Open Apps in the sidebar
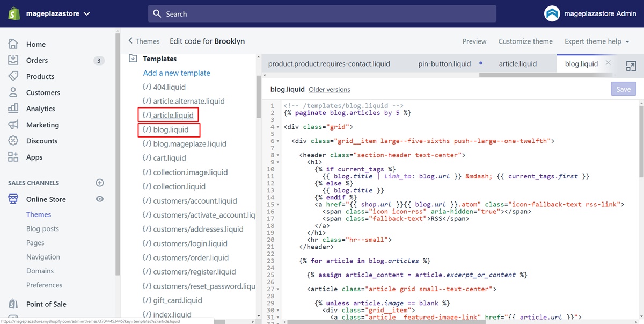Screen dimensions: 644x324 [x=34, y=157]
